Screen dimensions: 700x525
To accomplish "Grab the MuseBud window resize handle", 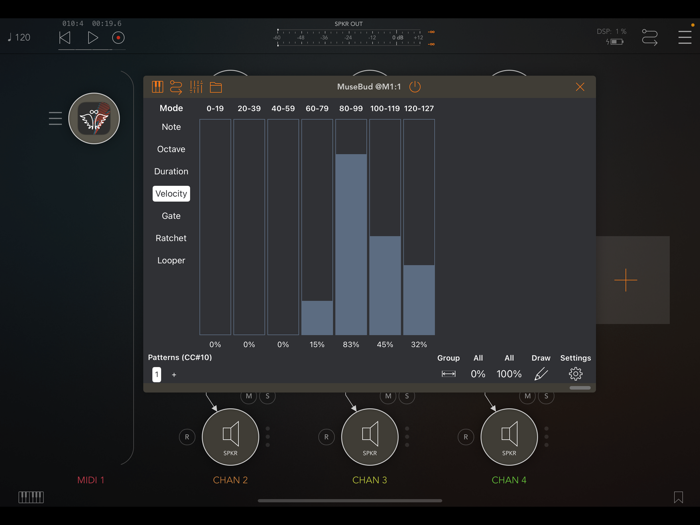I will [x=580, y=388].
